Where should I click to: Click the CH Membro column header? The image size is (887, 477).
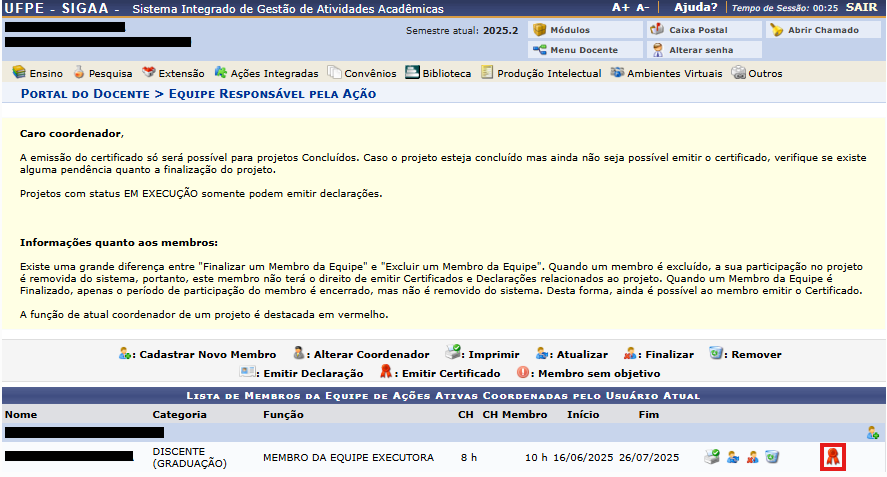pyautogui.click(x=515, y=415)
